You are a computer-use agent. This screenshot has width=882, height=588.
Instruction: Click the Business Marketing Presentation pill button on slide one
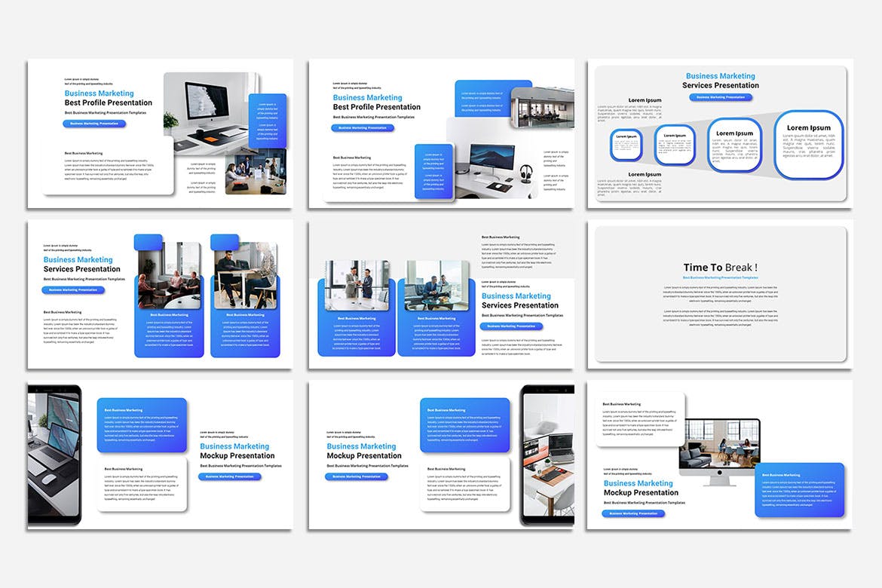tap(94, 124)
